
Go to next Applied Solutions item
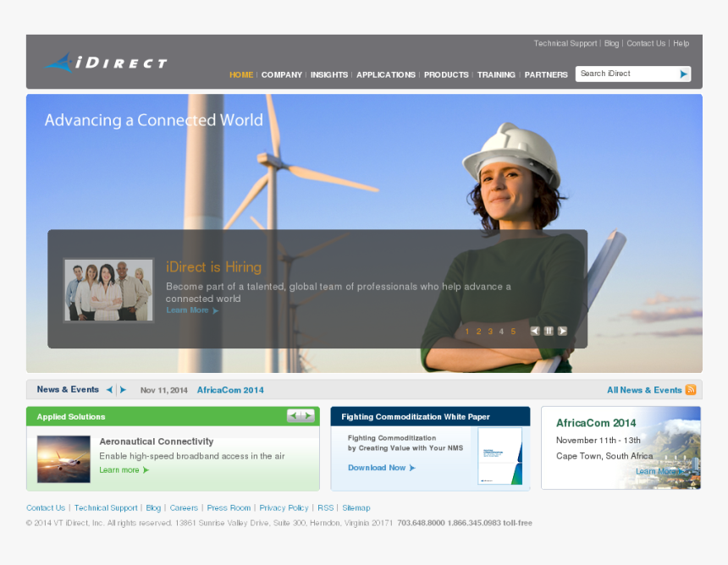307,415
